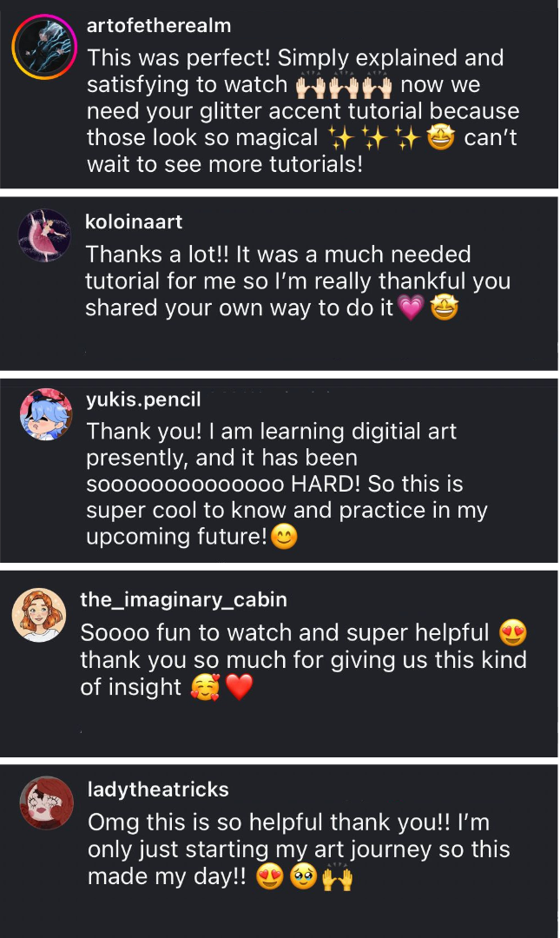The width and height of the screenshot is (560, 938).
Task: Open koloinaart's ballerina profile picture
Action: [x=44, y=235]
